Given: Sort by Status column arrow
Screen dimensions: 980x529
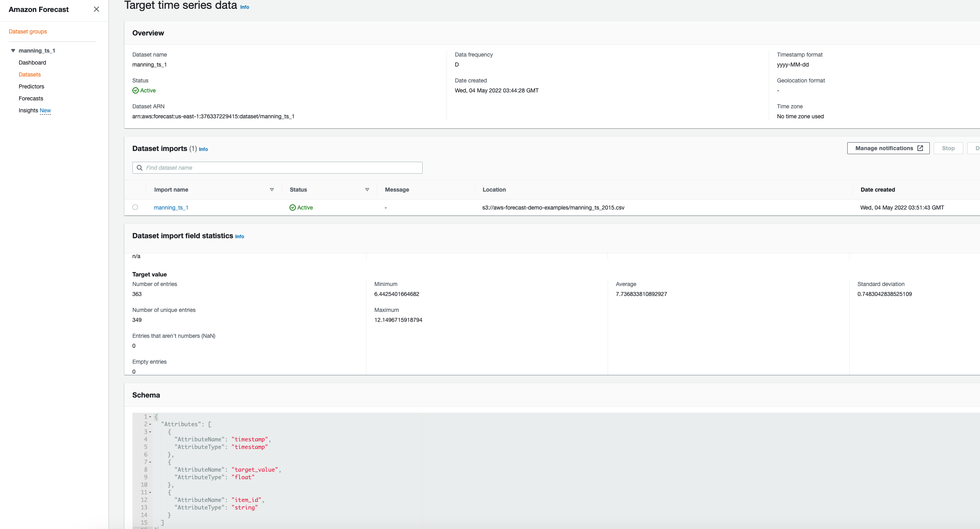Looking at the screenshot, I should 367,190.
